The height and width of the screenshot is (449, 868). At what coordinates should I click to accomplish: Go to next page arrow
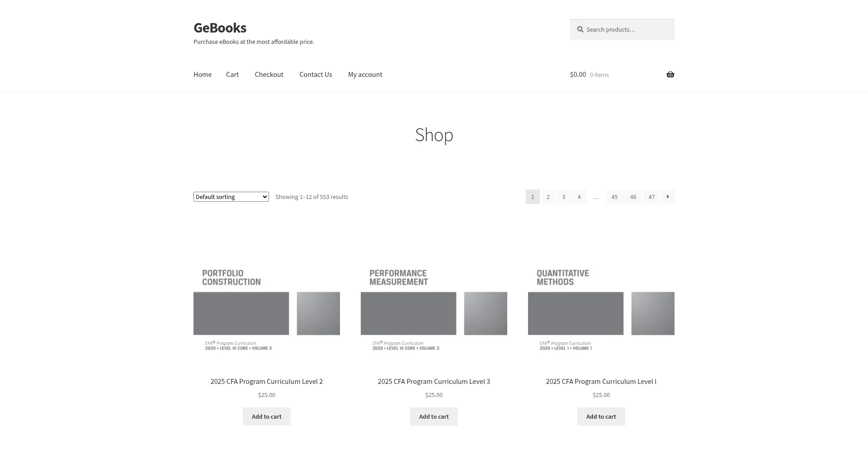pos(668,197)
